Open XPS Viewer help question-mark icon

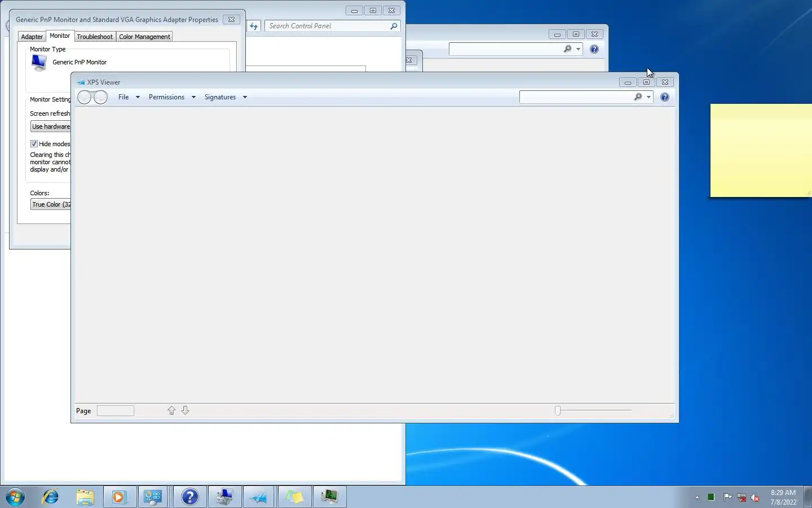pyautogui.click(x=665, y=97)
